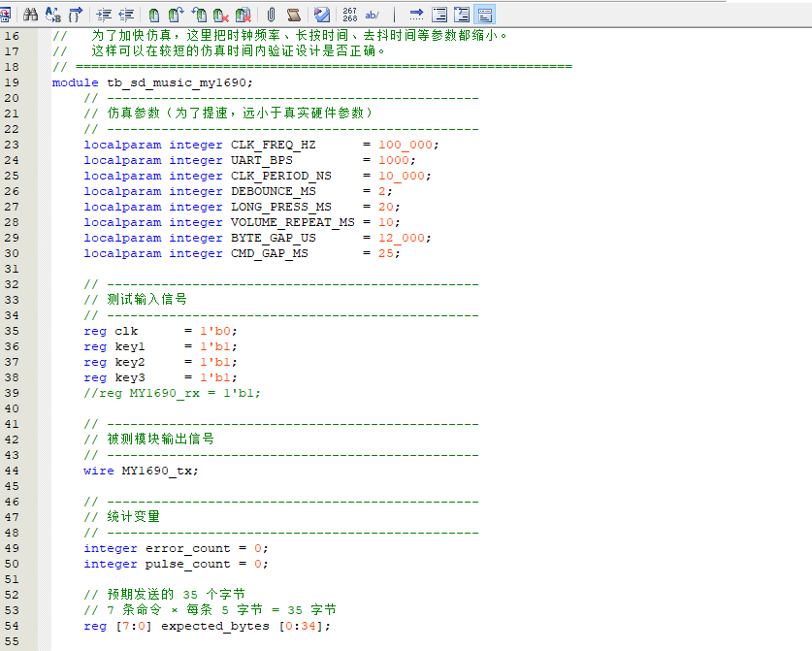Jump to next bookmark
The height and width of the screenshot is (651, 812).
coord(176,15)
